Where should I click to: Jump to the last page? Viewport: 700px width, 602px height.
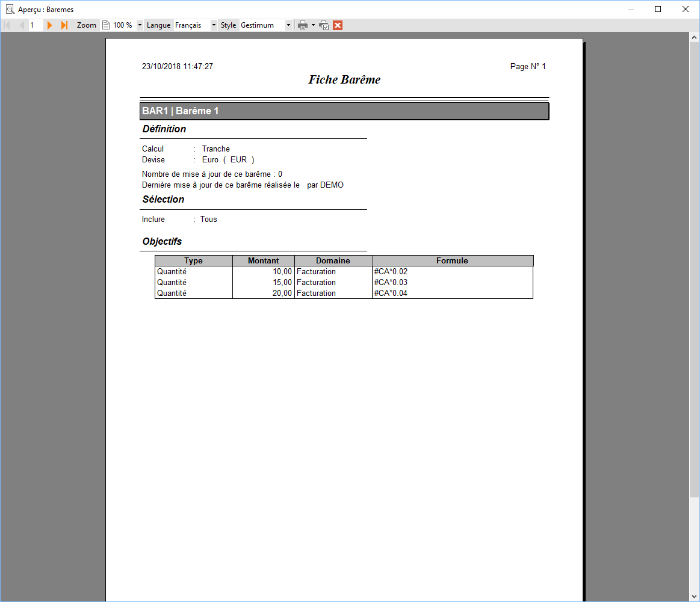click(64, 25)
